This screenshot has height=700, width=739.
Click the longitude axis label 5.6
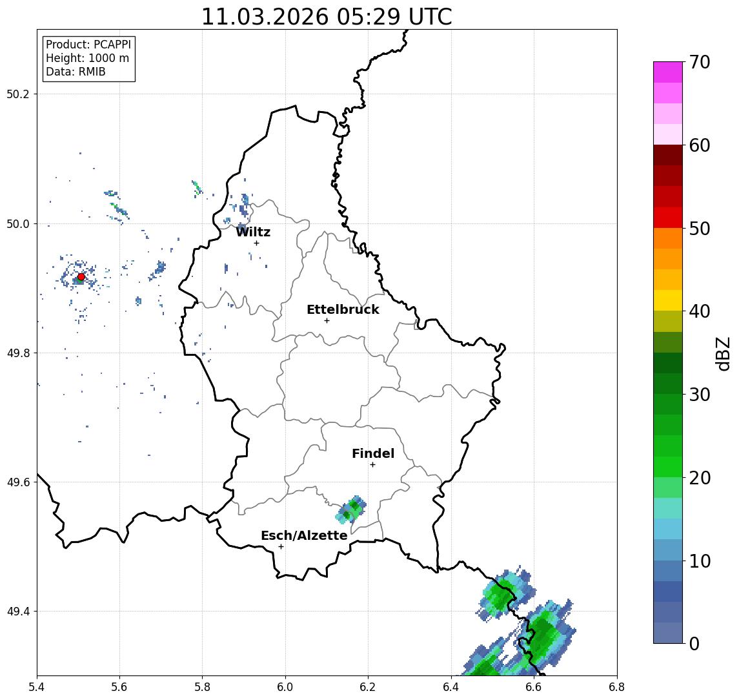[x=119, y=686]
